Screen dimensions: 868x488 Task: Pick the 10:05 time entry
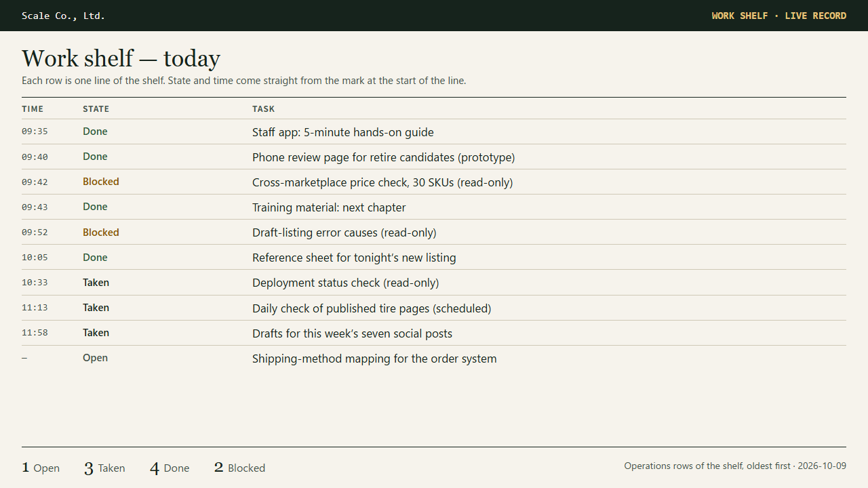click(x=35, y=257)
